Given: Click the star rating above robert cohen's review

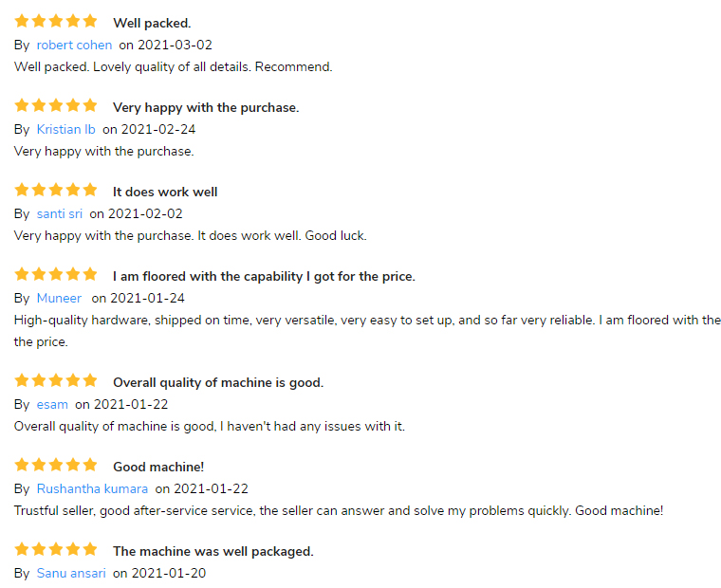Looking at the screenshot, I should point(56,21).
